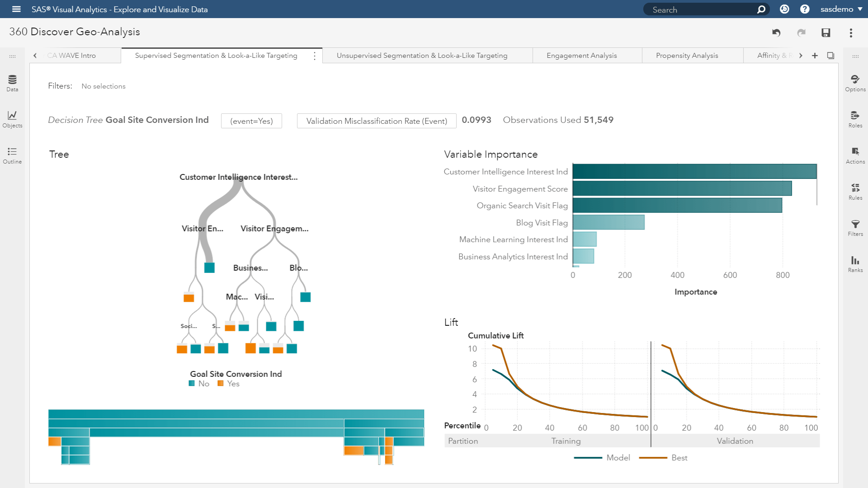The image size is (868, 488).
Task: Show the Outline panel
Action: pos(12,155)
